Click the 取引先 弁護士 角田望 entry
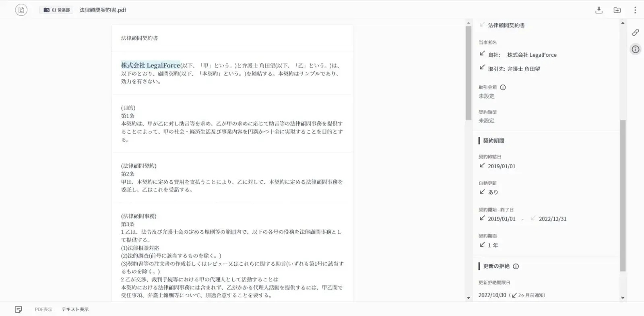 [514, 69]
